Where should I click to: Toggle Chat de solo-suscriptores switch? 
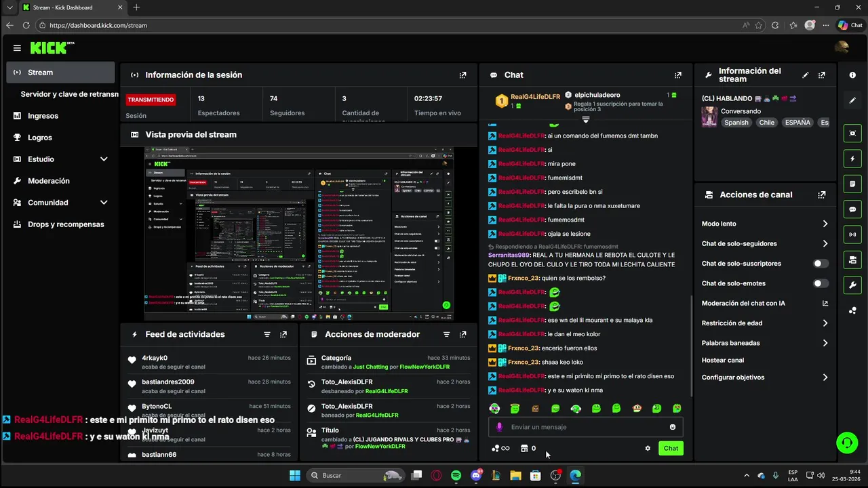click(x=821, y=264)
